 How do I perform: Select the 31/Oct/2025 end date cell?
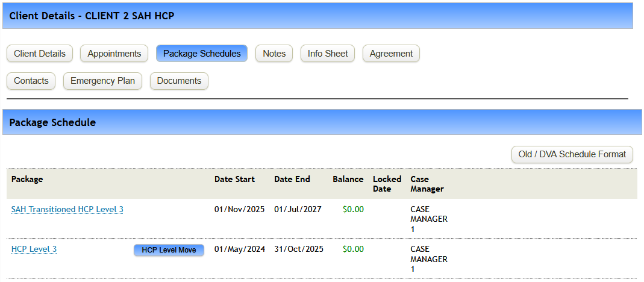pos(299,249)
